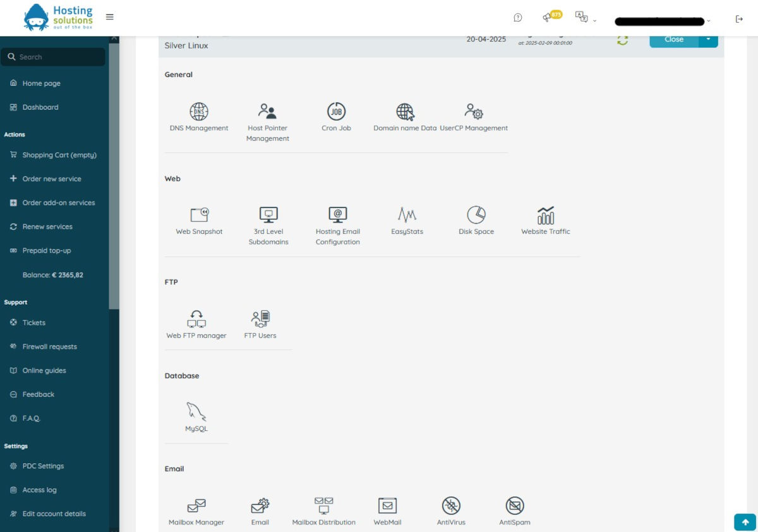Select Tickets in Support menu

33,323
